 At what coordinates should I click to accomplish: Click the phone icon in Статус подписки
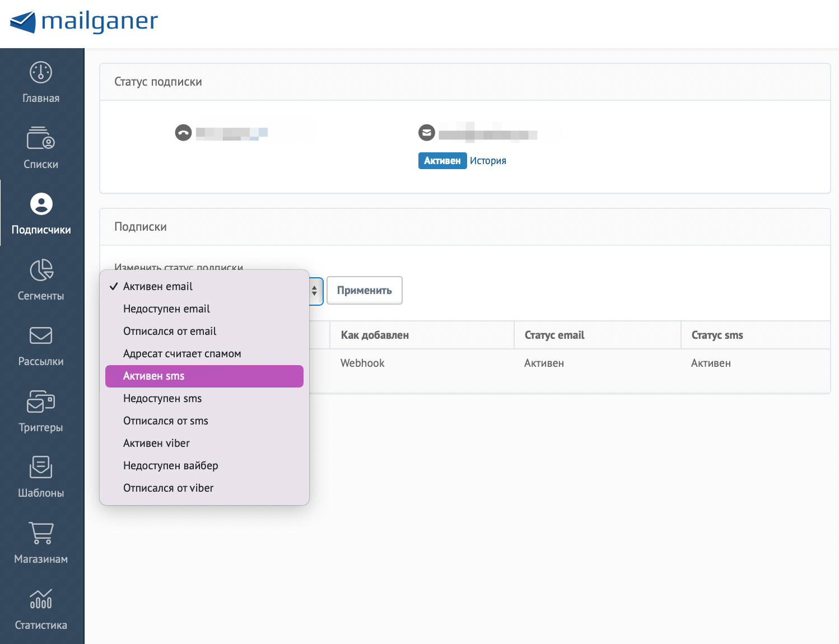click(x=183, y=133)
